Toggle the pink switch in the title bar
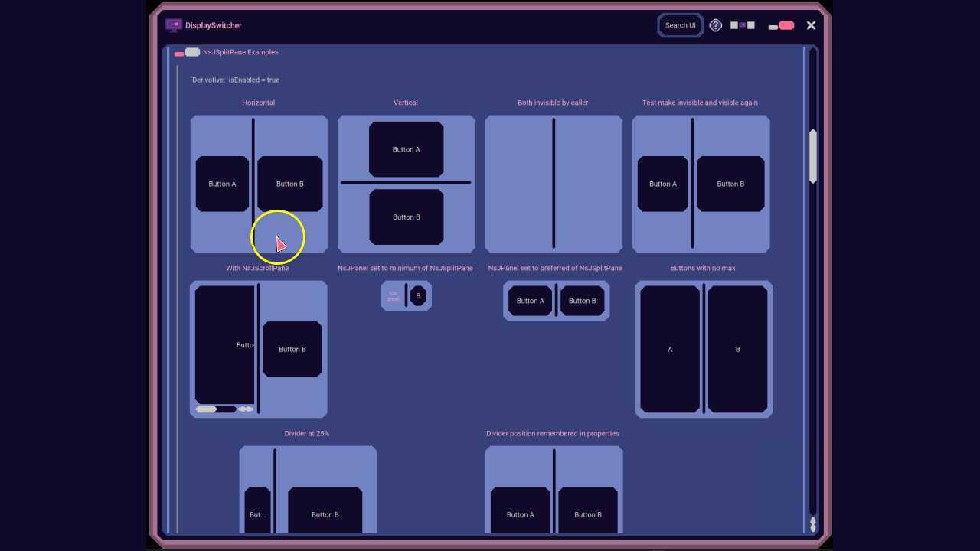This screenshot has height=551, width=980. coord(782,26)
